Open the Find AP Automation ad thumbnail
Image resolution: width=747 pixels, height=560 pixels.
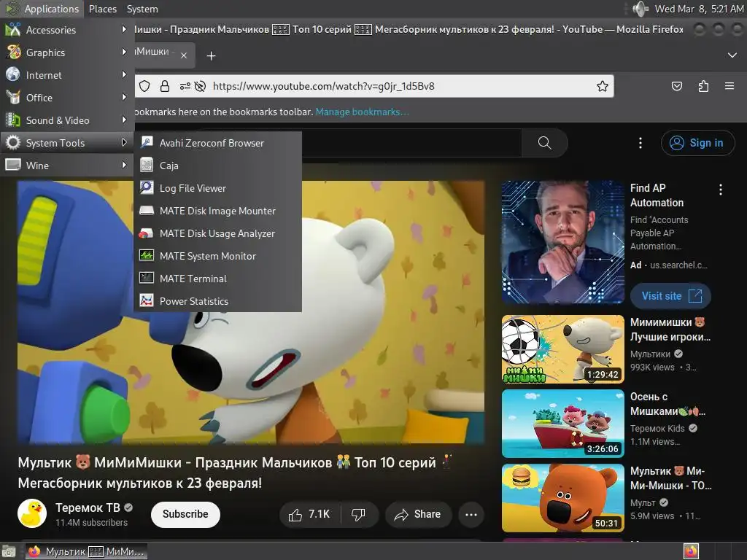click(x=562, y=242)
